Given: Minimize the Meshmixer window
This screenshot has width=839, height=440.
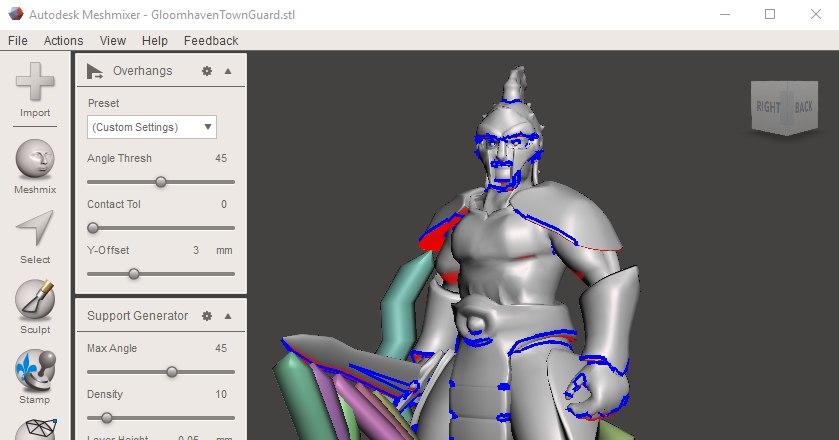Looking at the screenshot, I should tap(725, 14).
